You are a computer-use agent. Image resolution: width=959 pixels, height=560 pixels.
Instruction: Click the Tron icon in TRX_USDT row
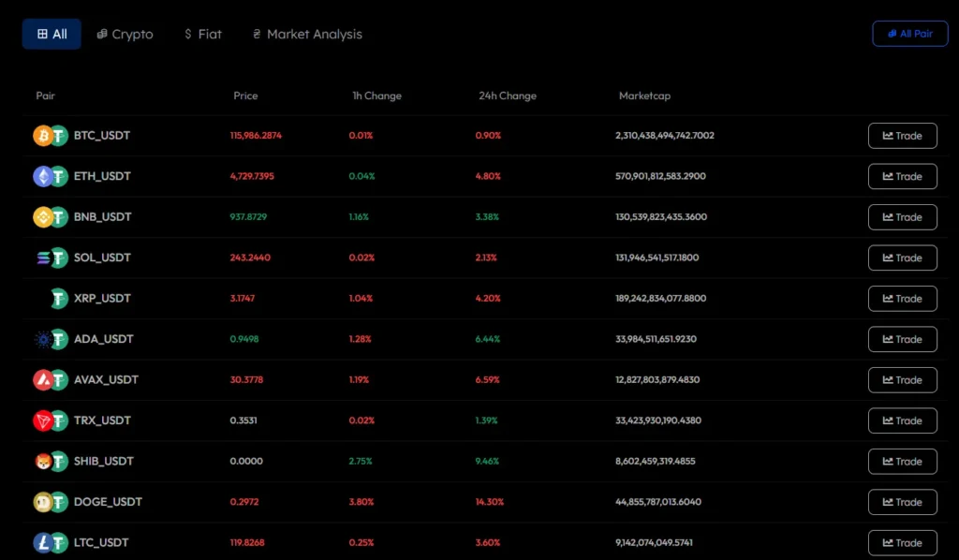43,420
